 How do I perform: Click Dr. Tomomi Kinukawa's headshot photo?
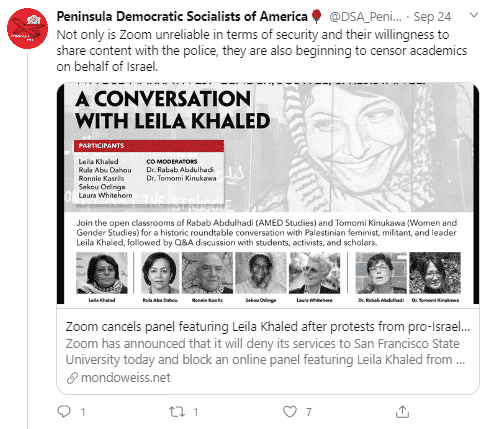click(435, 273)
